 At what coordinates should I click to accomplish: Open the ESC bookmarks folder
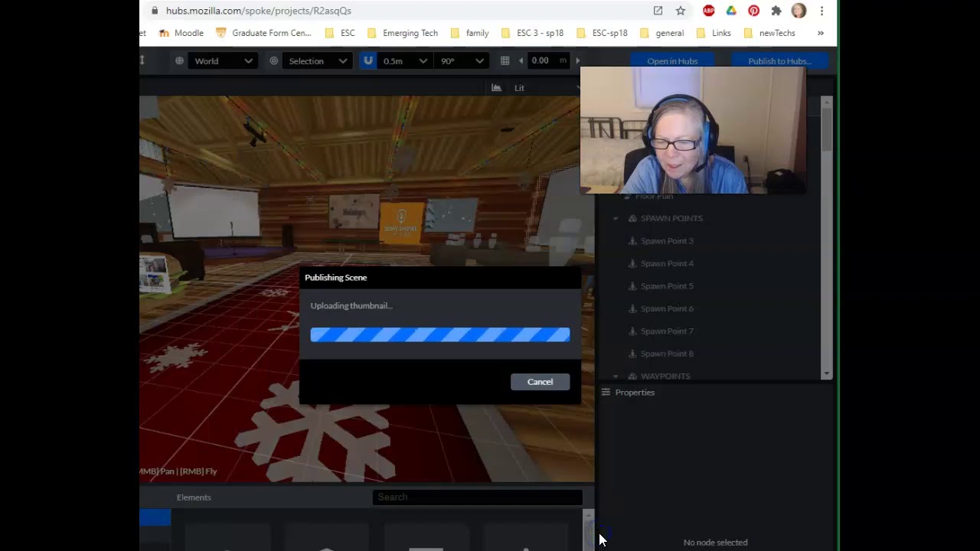coord(340,33)
